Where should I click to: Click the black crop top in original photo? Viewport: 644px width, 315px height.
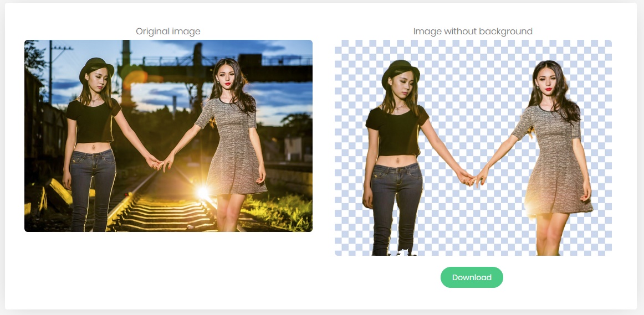tap(93, 119)
